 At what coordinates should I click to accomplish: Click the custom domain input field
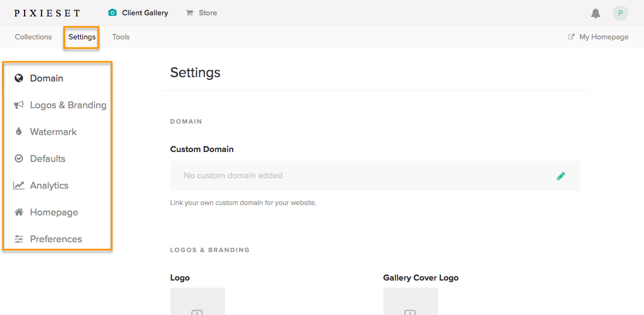(x=375, y=176)
